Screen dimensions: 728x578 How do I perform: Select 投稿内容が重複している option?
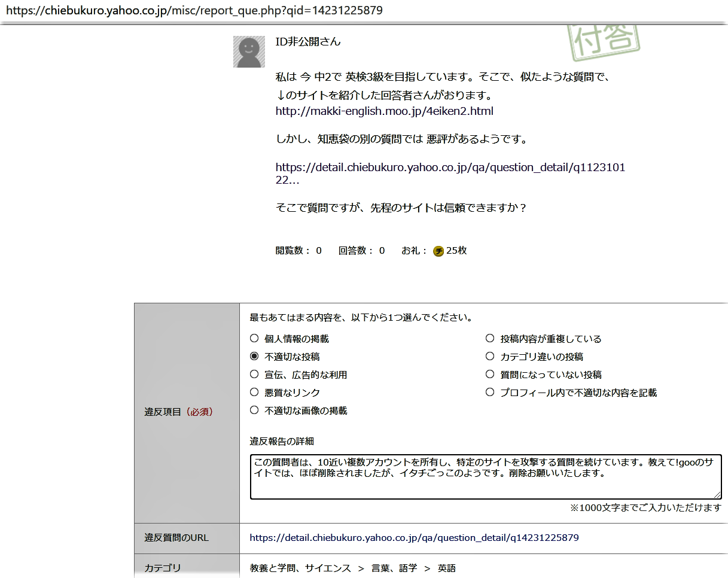click(490, 339)
